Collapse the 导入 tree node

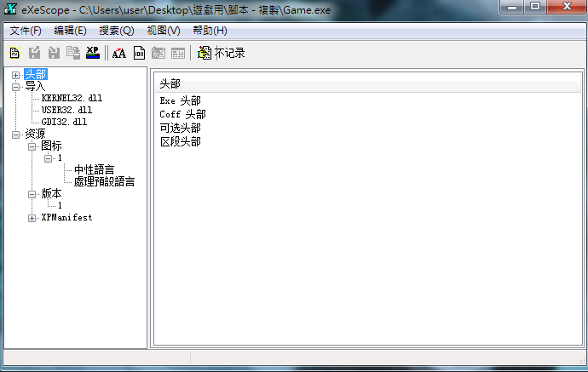(15, 88)
